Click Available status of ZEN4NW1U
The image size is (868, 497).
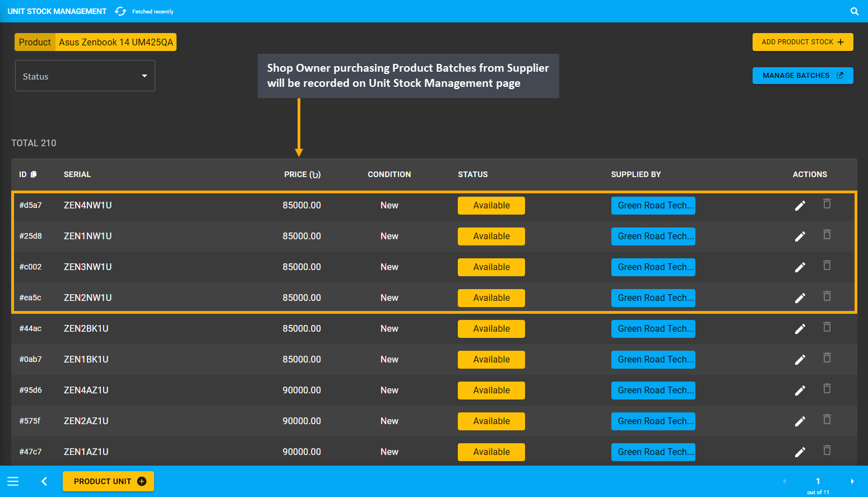pos(491,206)
